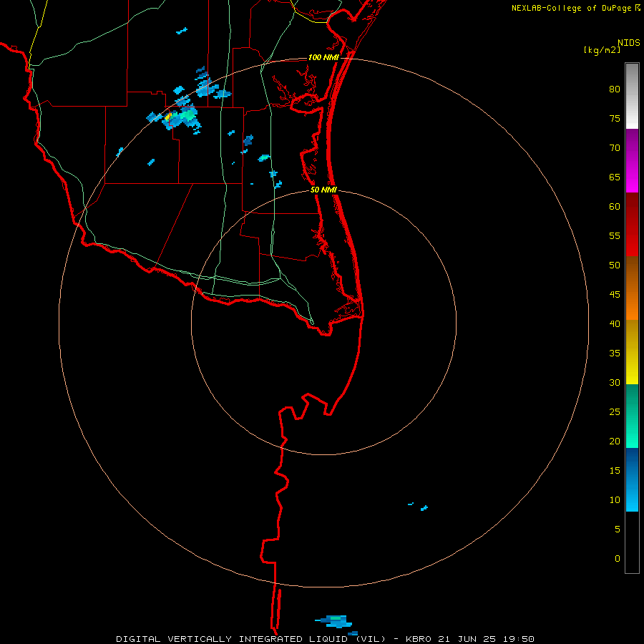Click the yellow core of the northwest storm cell
The image size is (644, 644).
point(167,117)
